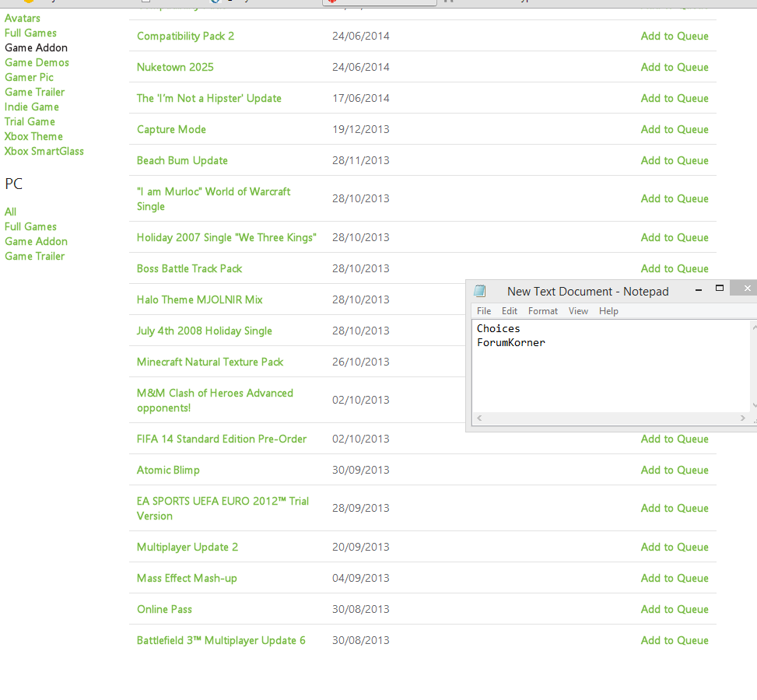
Task: Click Notepad horizontal scrollbar right arrow
Action: pyautogui.click(x=742, y=418)
